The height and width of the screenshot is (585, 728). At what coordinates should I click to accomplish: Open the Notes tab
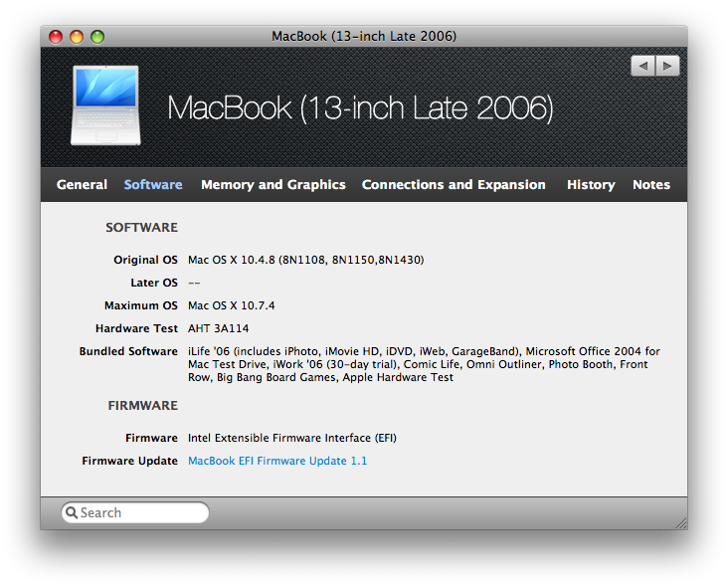click(651, 185)
